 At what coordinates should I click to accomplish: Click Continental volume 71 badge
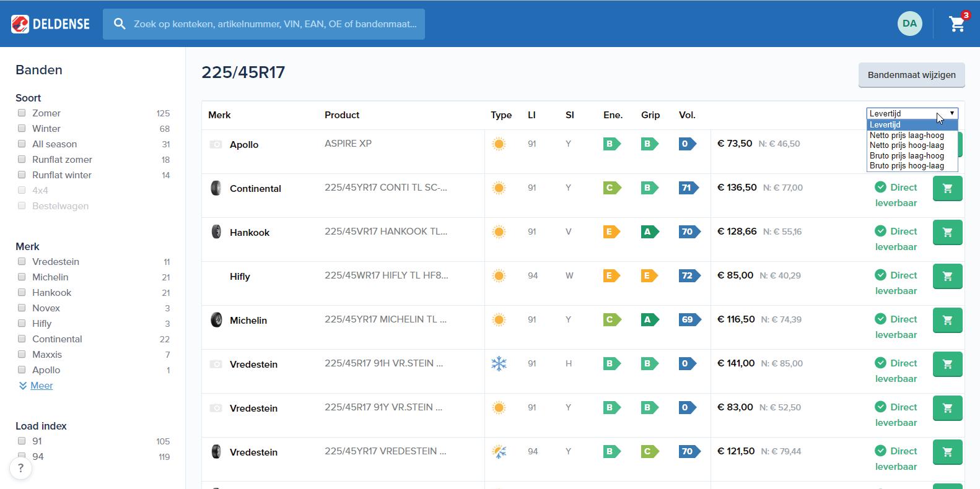689,188
